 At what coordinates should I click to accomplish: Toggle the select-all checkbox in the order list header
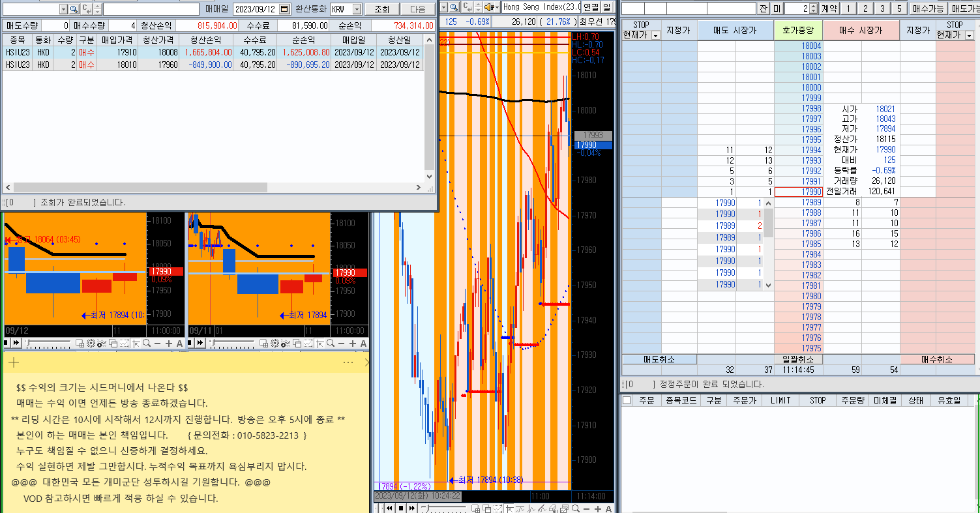point(627,400)
